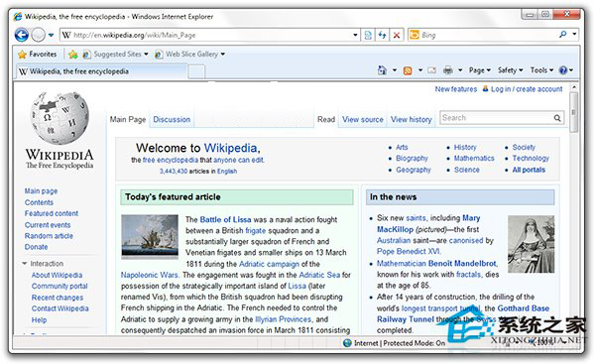Click the Internet Explorer title bar icon
This screenshot has width=595, height=364.
click(x=18, y=17)
